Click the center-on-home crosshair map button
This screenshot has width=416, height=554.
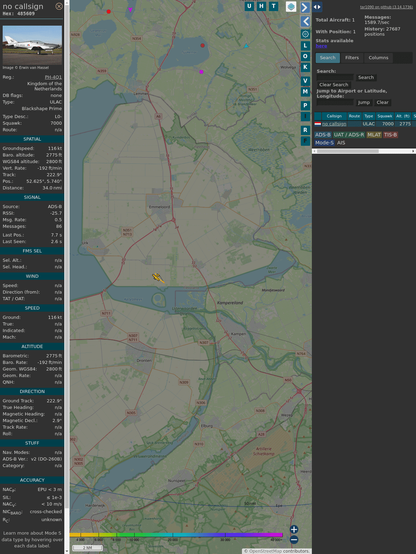coord(305,34)
